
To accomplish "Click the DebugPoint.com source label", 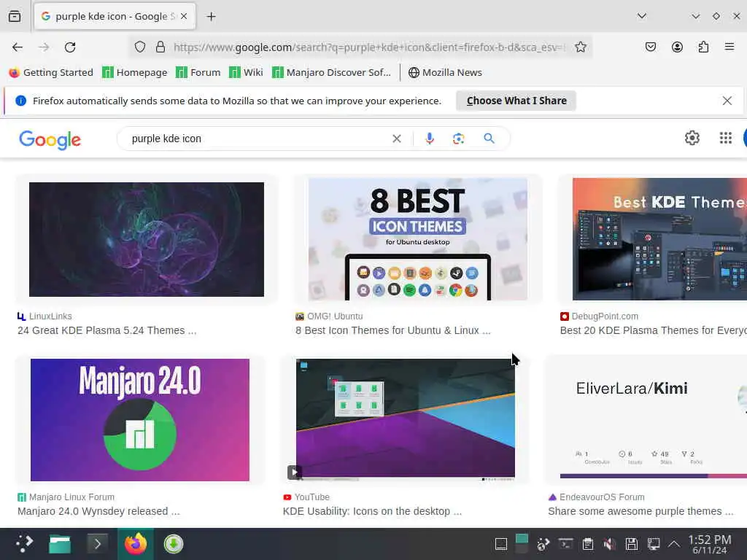I will (x=600, y=316).
